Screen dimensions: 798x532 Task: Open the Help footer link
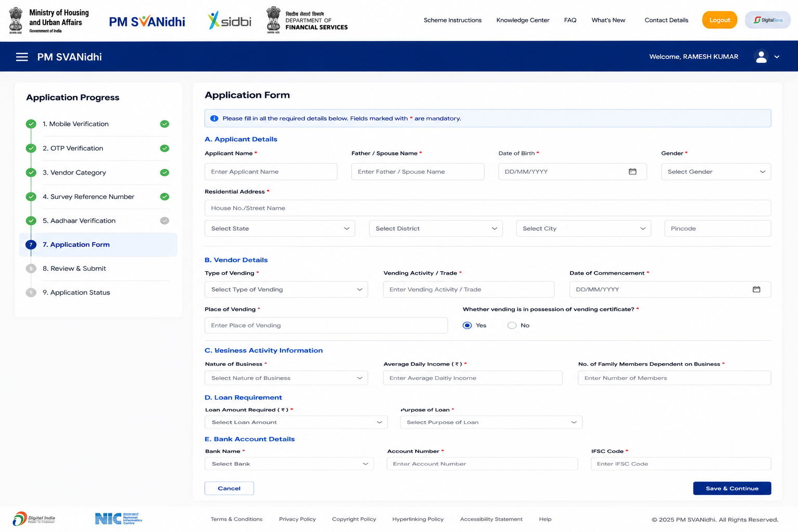pos(545,519)
